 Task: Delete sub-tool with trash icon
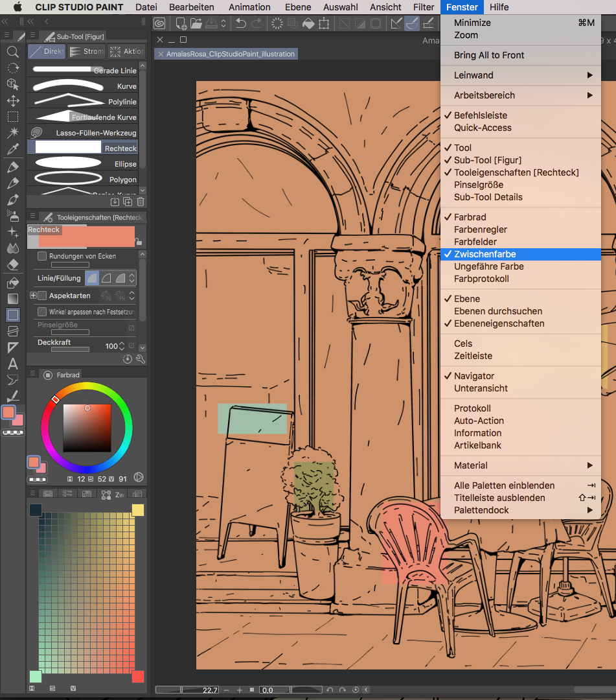[x=141, y=202]
